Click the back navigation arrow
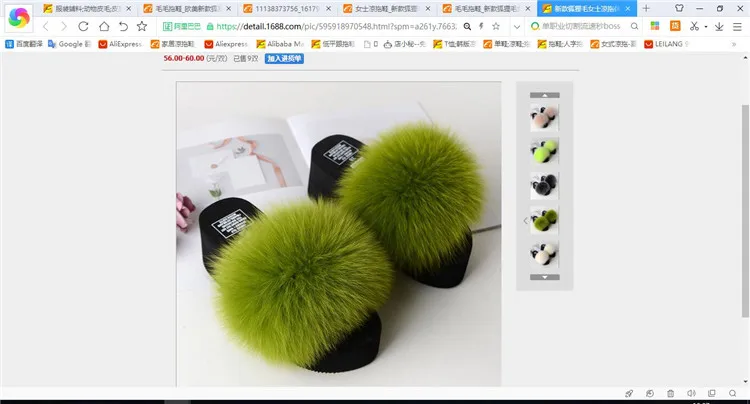 46,26
